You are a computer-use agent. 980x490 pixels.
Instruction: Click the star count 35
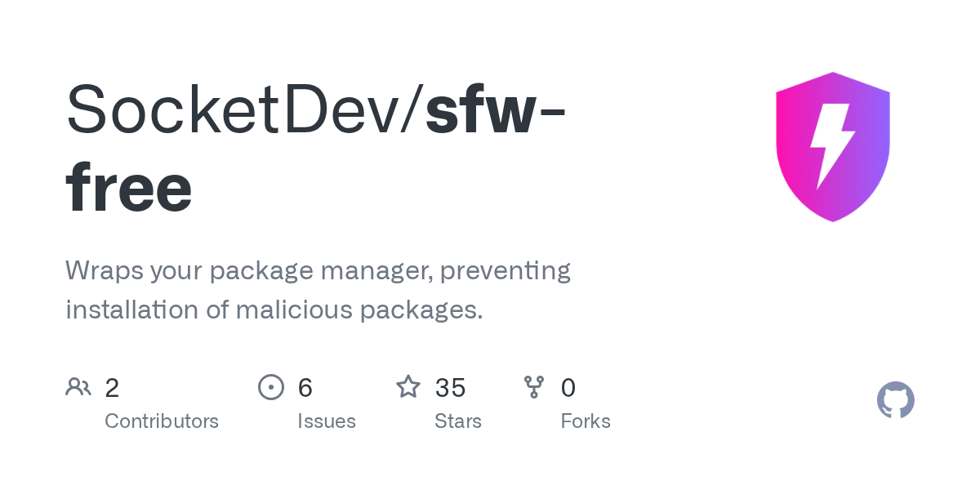pos(450,388)
